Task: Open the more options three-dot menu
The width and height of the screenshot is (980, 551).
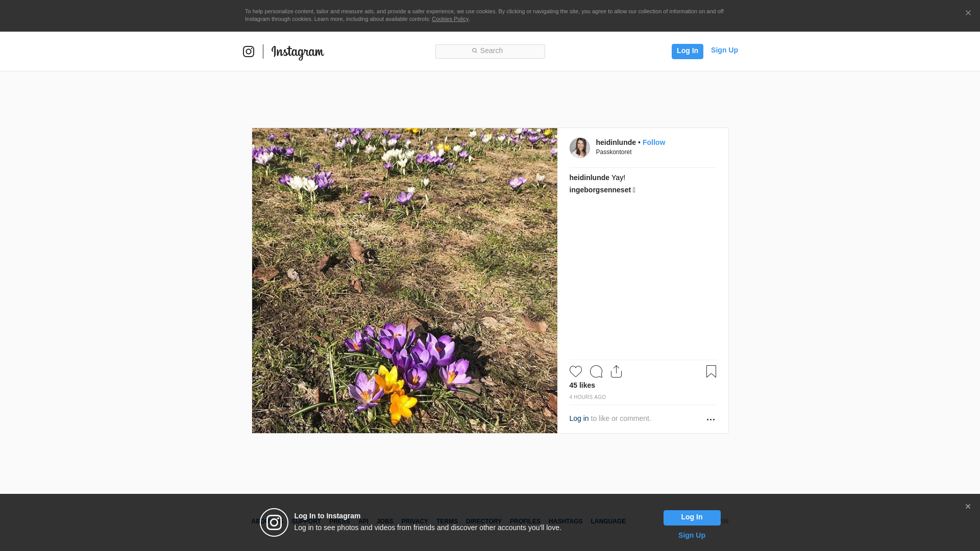Action: click(710, 419)
